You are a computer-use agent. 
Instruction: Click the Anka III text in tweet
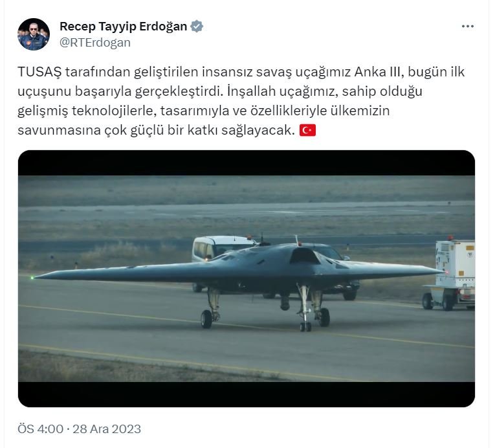tap(379, 72)
